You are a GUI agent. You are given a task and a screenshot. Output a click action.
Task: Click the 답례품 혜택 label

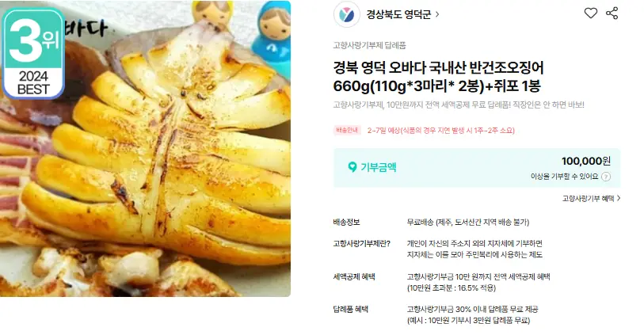point(351,309)
